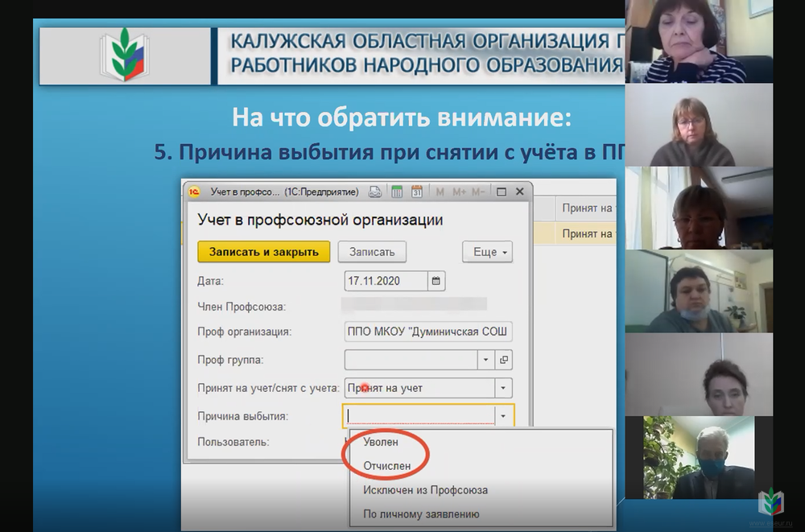The width and height of the screenshot is (805, 532).
Task: Click the fifth participant video thumbnail
Action: tap(699, 374)
